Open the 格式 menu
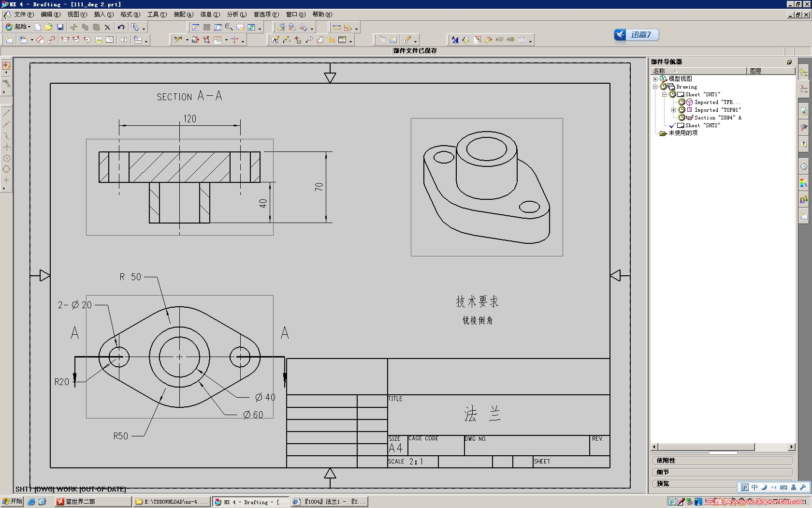Image resolution: width=812 pixels, height=508 pixels. coord(130,15)
